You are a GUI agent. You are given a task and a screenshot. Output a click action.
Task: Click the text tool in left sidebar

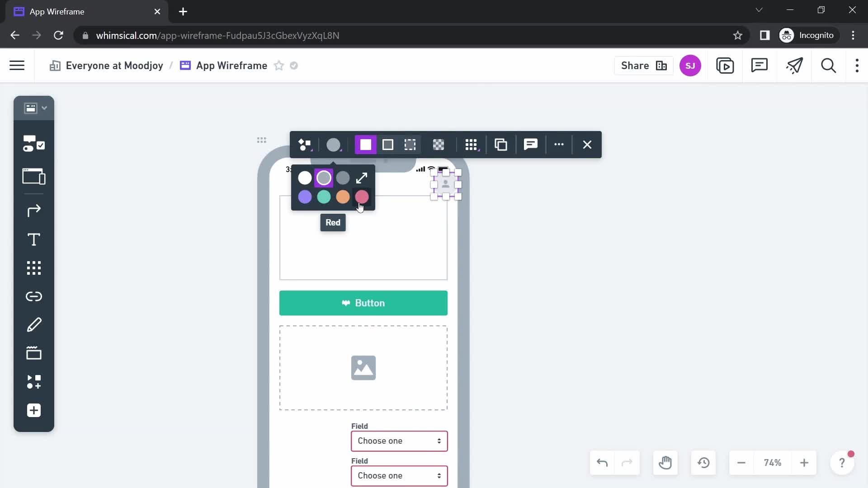click(34, 240)
